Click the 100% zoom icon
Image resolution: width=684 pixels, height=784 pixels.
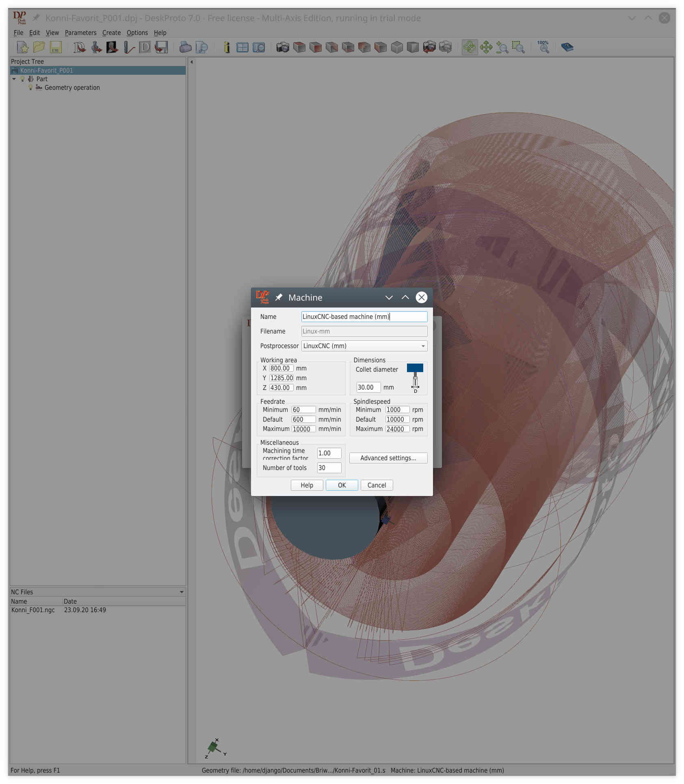point(543,47)
